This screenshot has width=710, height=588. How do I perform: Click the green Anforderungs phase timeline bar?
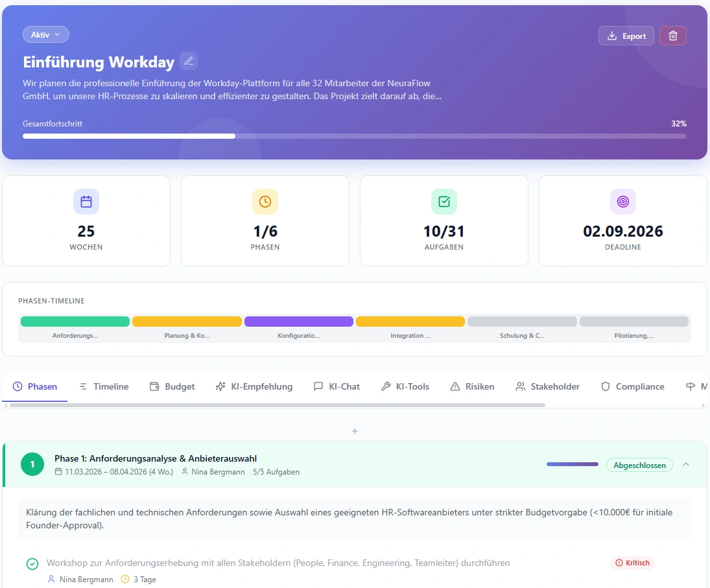pos(75,322)
